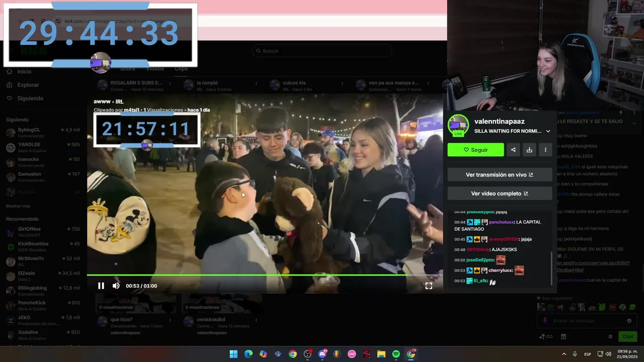Click username cherryluxx in chat replay
This screenshot has height=362, width=644.
click(x=500, y=270)
